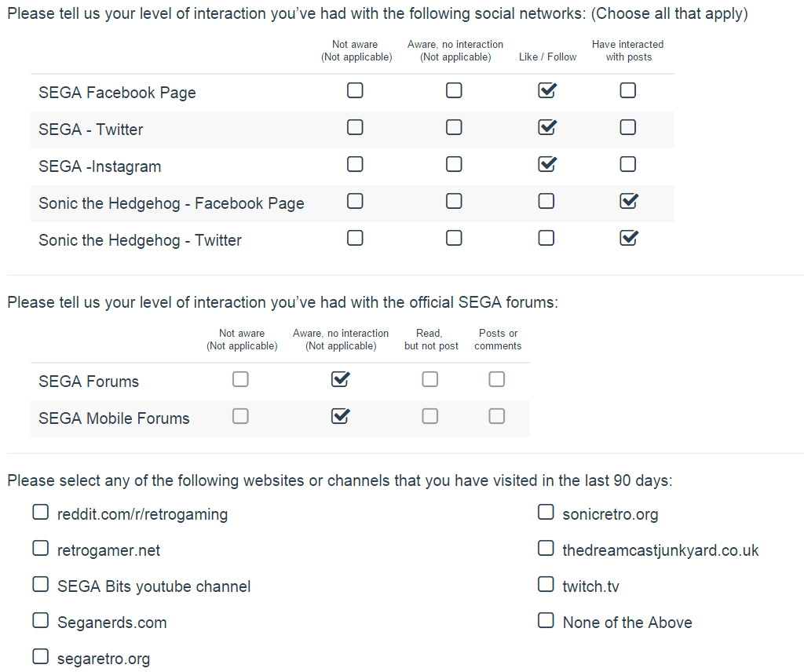
Task: Select the reddit.com/r/retrogaming checkbox
Action: [x=40, y=513]
